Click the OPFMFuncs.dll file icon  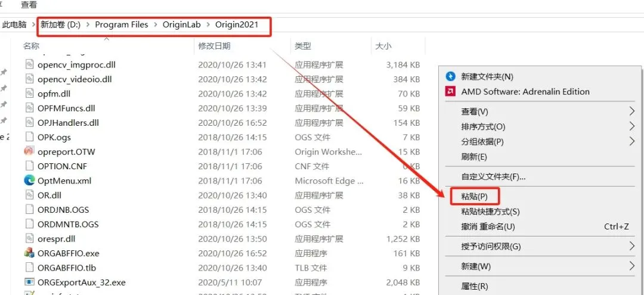pyautogui.click(x=29, y=108)
